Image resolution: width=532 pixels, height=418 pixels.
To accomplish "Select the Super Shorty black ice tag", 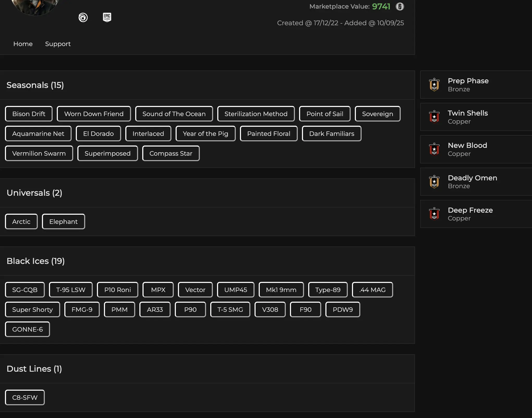I will pyautogui.click(x=32, y=309).
